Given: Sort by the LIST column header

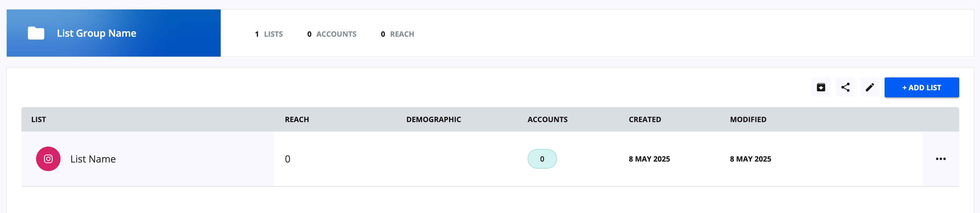Looking at the screenshot, I should click(x=39, y=119).
